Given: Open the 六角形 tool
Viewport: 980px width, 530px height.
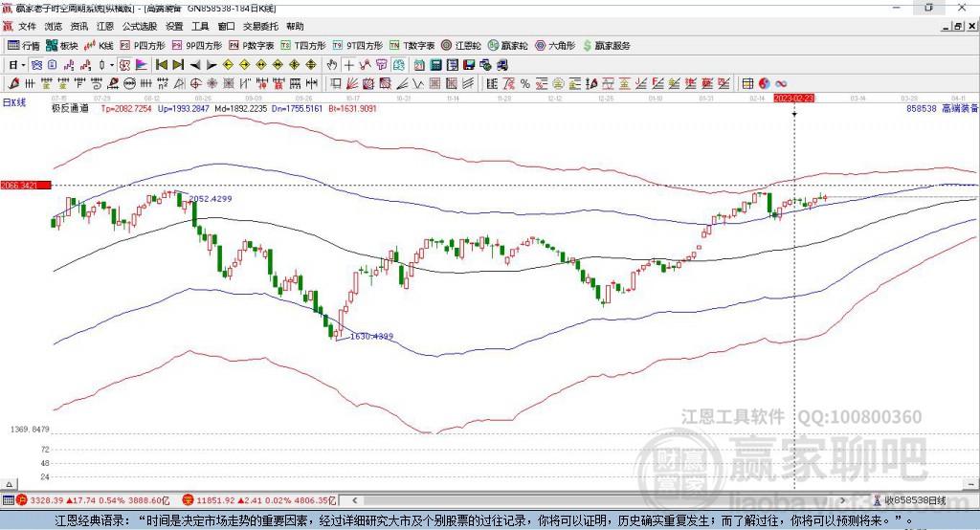Looking at the screenshot, I should pos(555,46).
